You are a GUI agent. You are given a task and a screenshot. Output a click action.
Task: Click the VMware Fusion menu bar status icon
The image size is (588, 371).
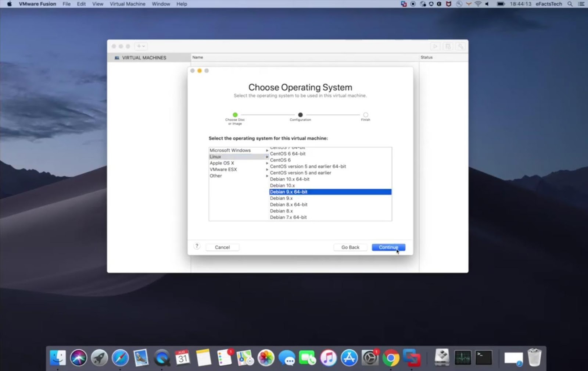pyautogui.click(x=404, y=4)
